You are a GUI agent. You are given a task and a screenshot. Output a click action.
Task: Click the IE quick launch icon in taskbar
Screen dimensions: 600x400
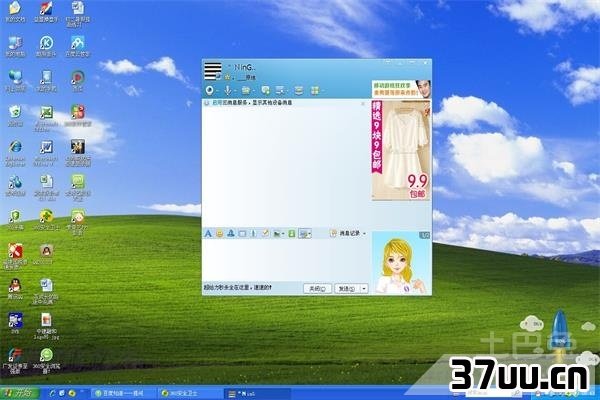pyautogui.click(x=52, y=393)
